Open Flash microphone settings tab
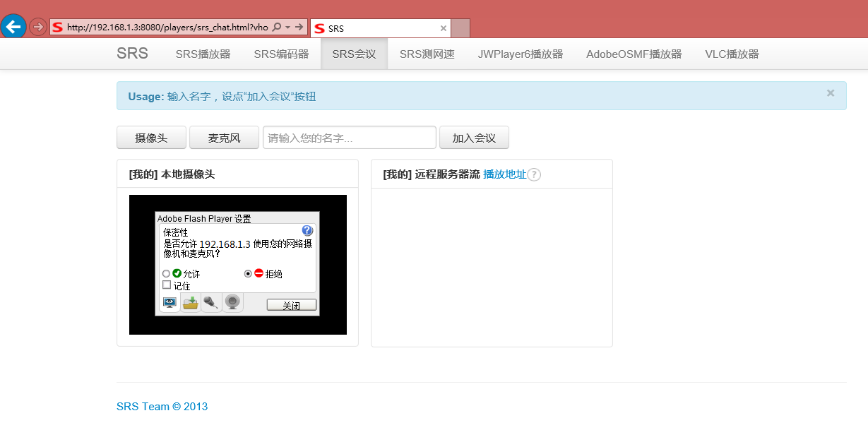 [x=211, y=303]
